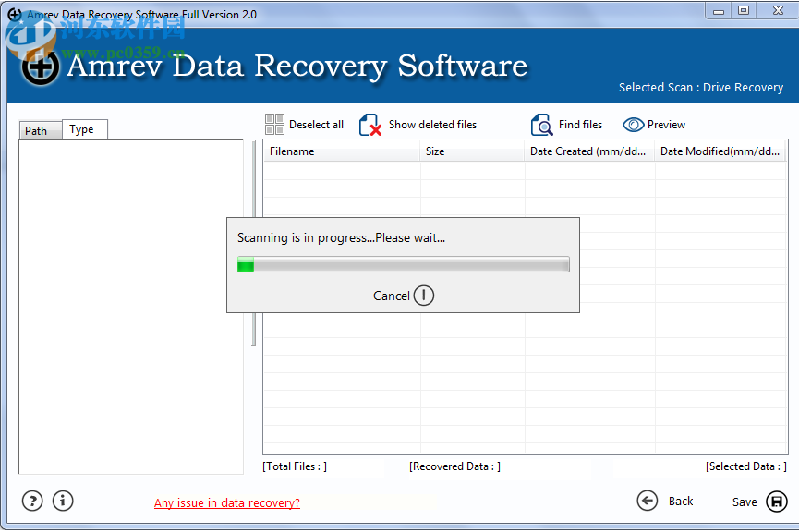
Task: Click the Back button label
Action: coord(680,501)
